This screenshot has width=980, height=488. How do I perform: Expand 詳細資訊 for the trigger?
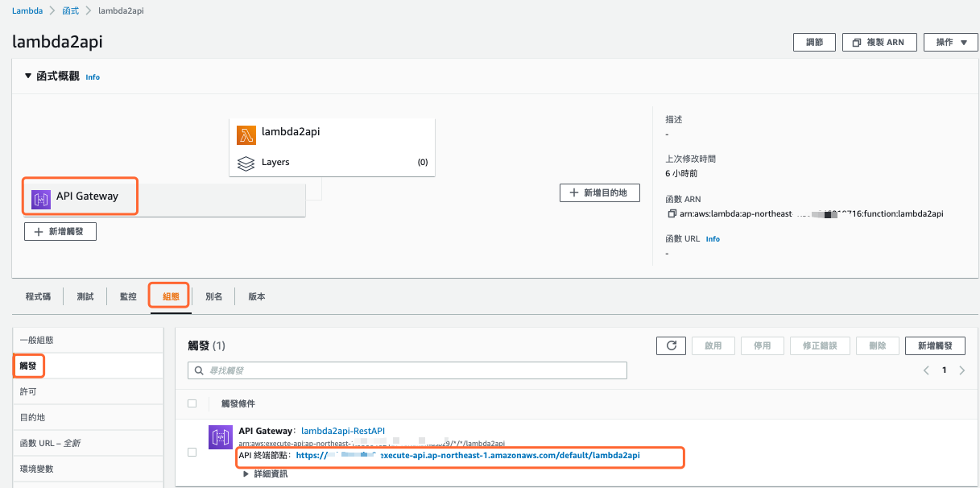(265, 474)
